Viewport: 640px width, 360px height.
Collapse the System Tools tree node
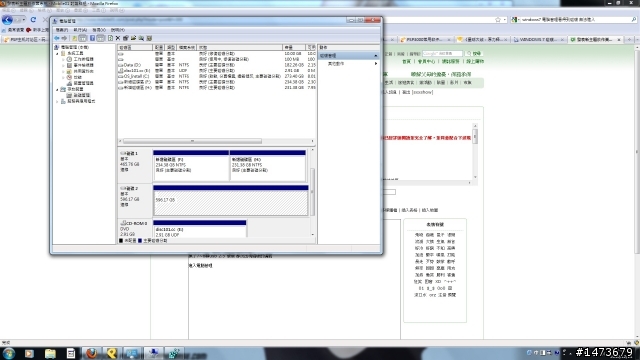[x=58, y=53]
